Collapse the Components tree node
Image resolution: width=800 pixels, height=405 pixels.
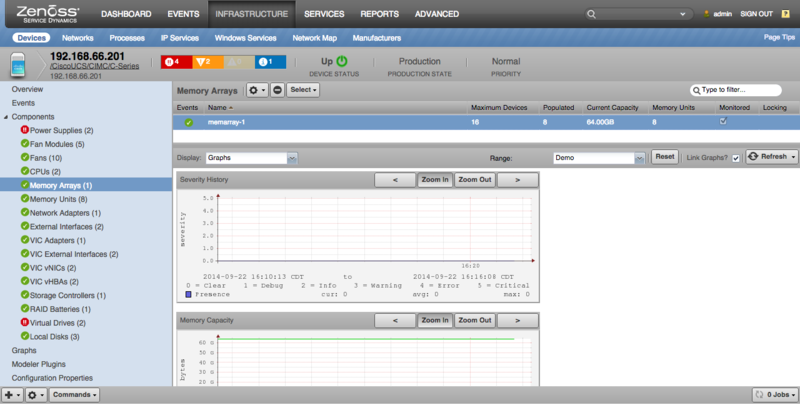6,117
